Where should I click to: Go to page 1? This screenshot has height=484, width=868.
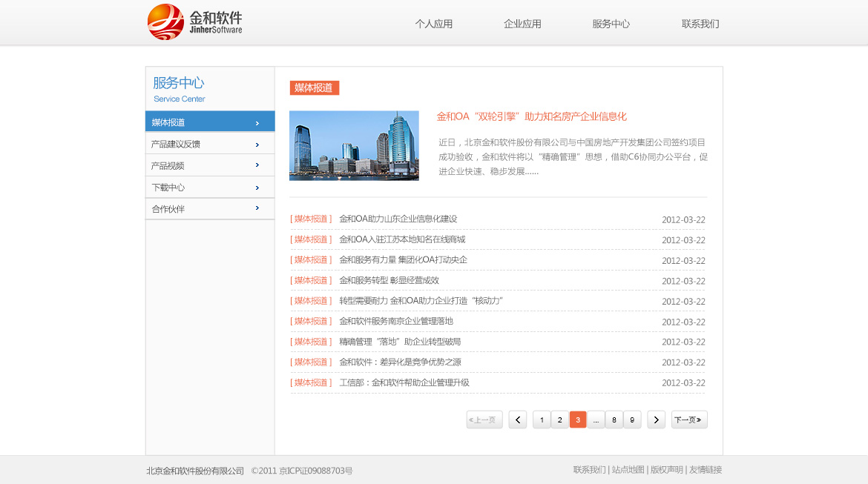pyautogui.click(x=542, y=420)
